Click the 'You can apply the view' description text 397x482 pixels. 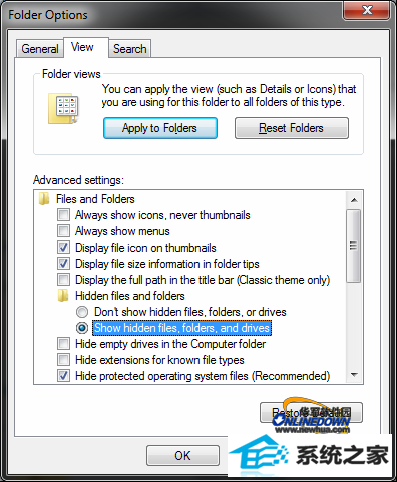tap(229, 95)
